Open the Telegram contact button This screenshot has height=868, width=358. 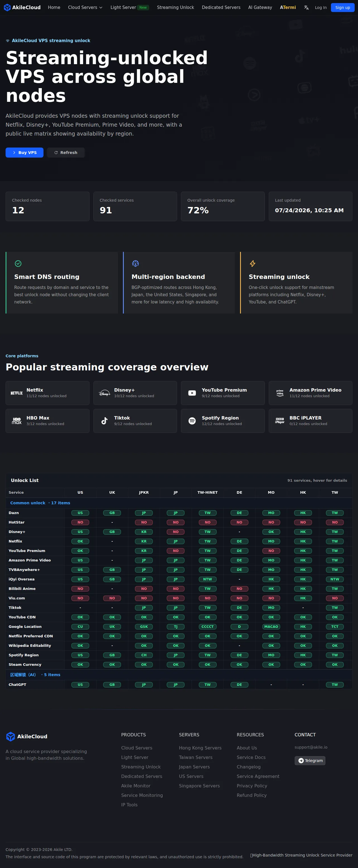coord(310,761)
